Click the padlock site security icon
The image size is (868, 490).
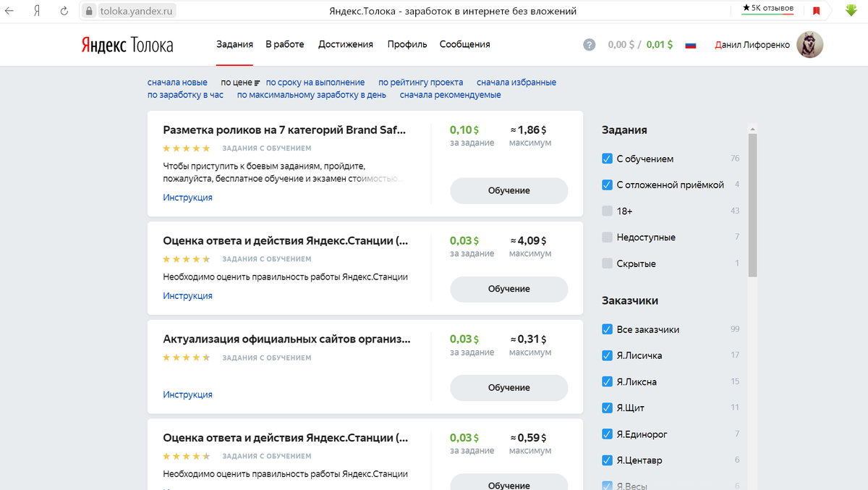coord(88,11)
